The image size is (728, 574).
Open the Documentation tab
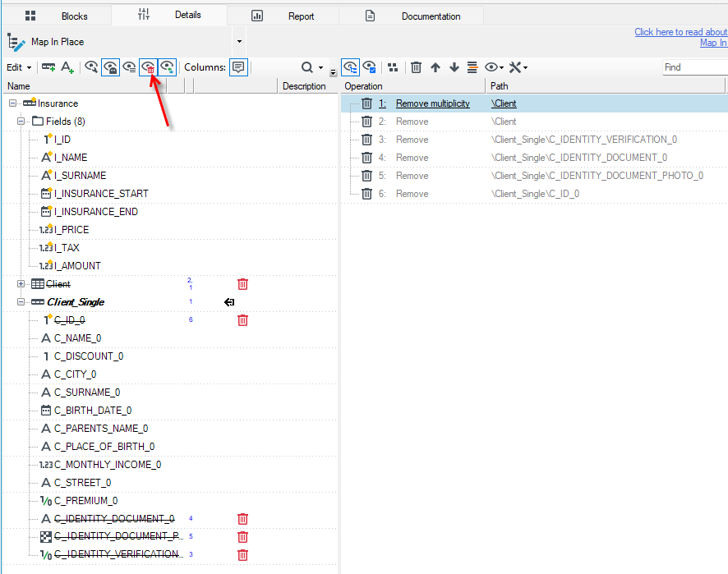[x=412, y=16]
